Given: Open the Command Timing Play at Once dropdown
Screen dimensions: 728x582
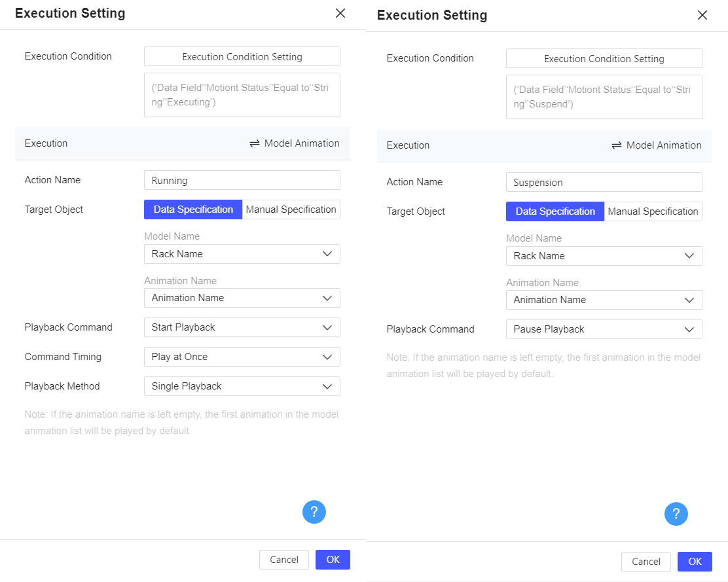Looking at the screenshot, I should tap(242, 357).
